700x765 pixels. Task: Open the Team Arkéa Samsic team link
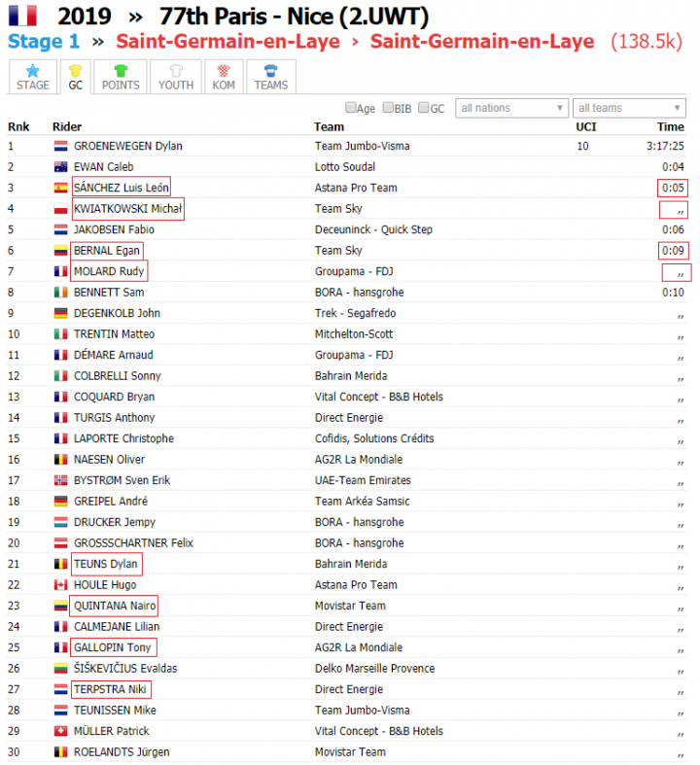pyautogui.click(x=362, y=501)
